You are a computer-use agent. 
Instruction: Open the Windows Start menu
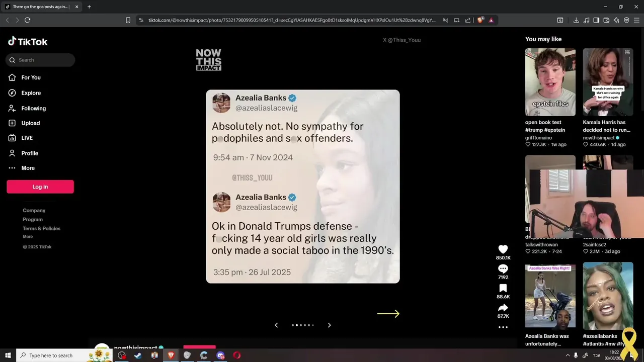pos(8,355)
